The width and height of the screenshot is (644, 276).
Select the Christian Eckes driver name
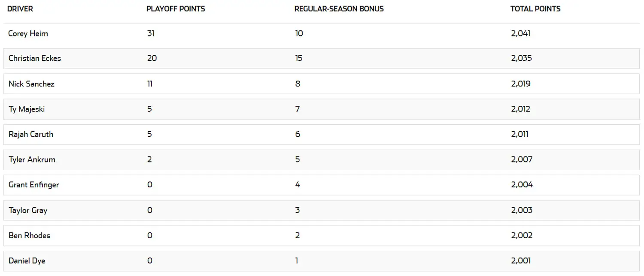coord(35,58)
